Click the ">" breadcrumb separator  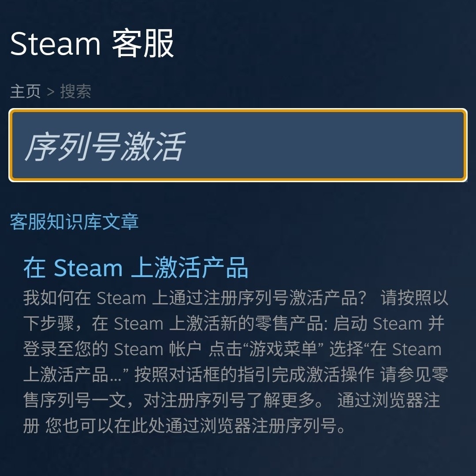[x=50, y=92]
